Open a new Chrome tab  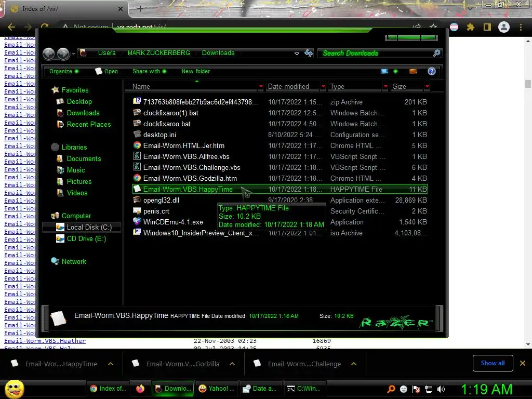(x=140, y=9)
